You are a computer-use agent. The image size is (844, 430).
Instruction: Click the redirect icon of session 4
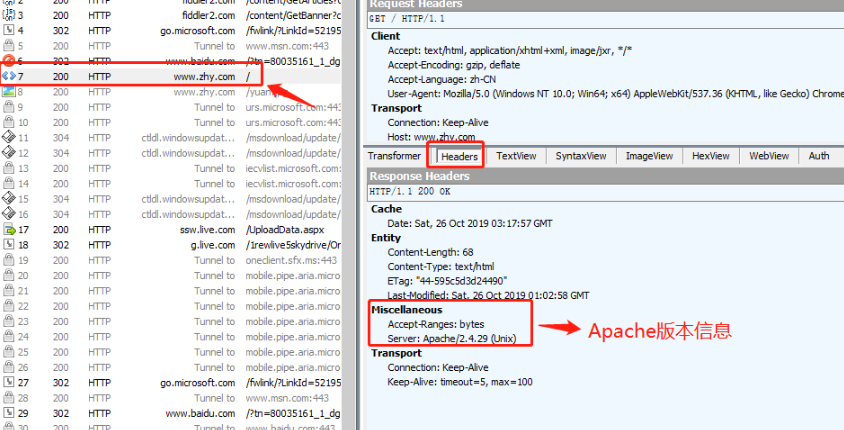tap(9, 31)
